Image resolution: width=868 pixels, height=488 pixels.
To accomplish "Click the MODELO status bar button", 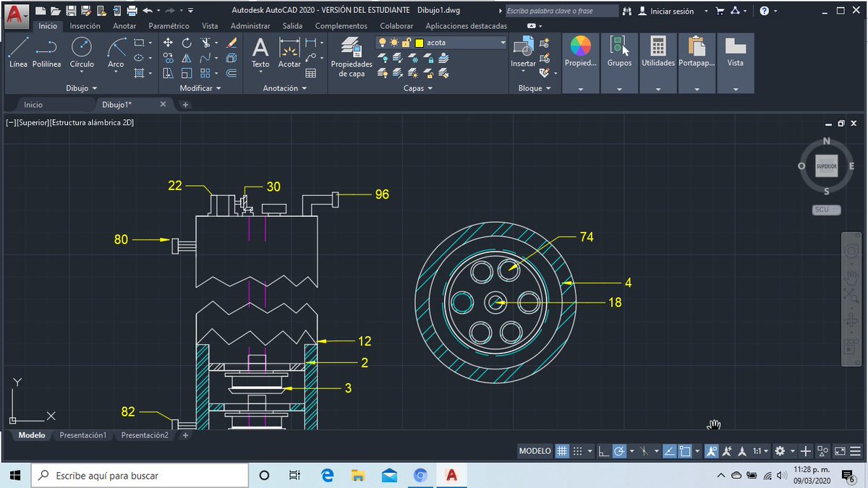I will (535, 451).
